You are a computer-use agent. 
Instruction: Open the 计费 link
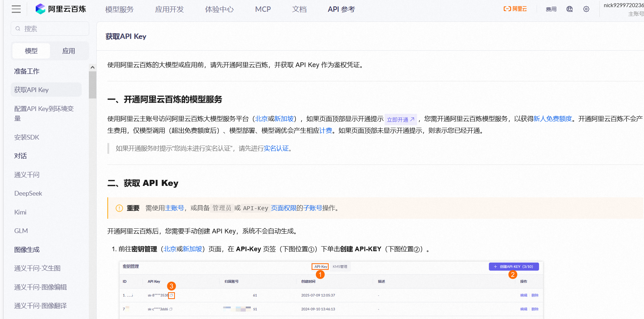click(x=326, y=131)
